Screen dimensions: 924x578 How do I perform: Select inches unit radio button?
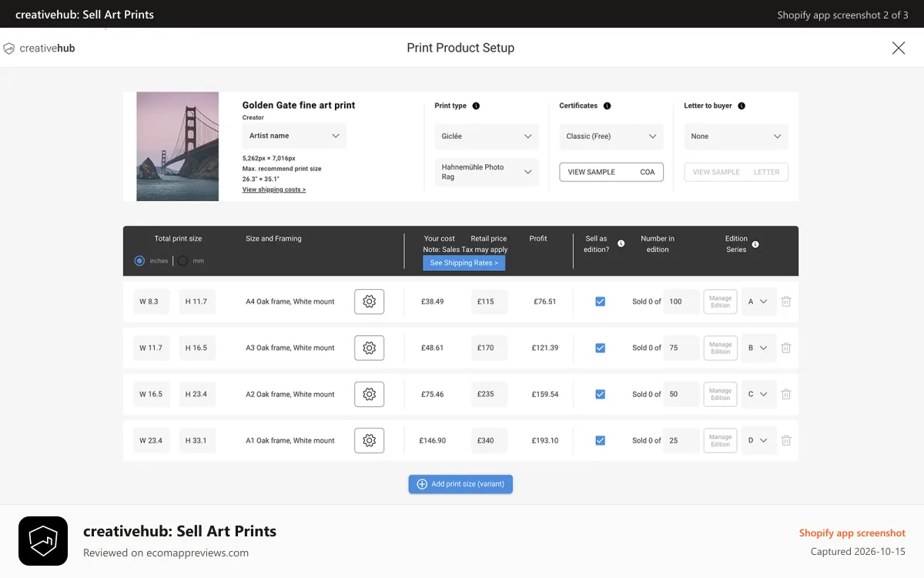pyautogui.click(x=139, y=260)
